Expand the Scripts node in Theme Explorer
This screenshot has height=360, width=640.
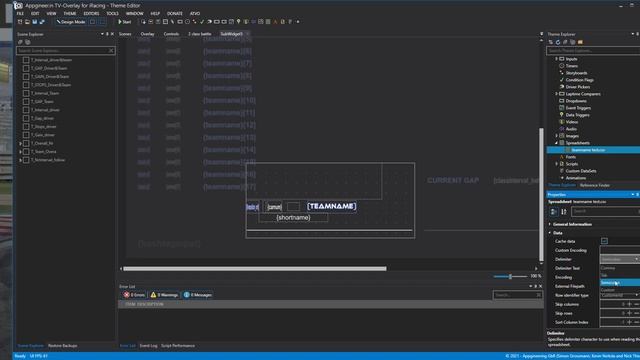[556, 164]
